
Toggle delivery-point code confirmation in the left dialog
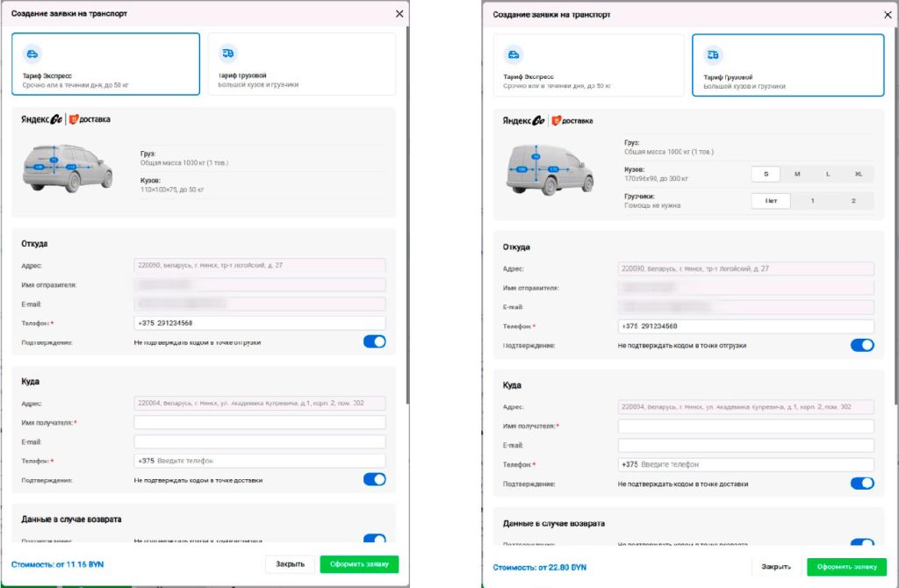pos(374,479)
